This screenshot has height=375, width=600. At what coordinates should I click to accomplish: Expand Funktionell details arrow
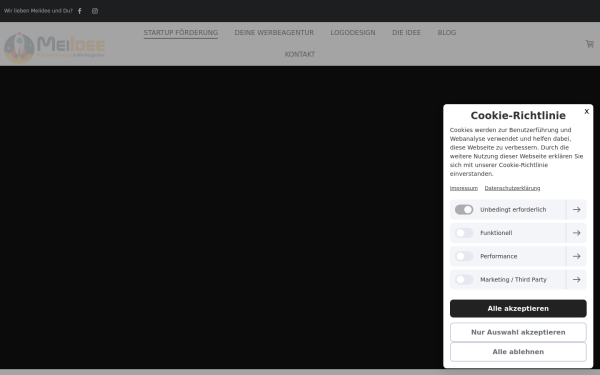click(577, 233)
